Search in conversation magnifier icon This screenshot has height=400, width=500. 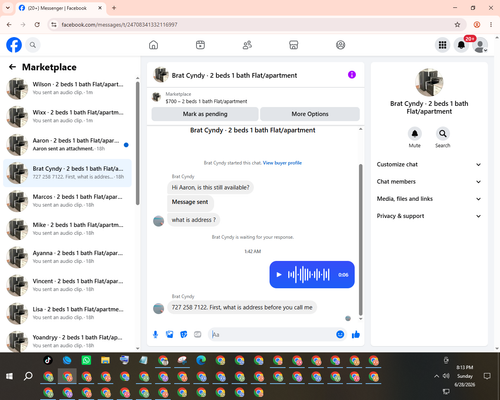click(x=443, y=134)
